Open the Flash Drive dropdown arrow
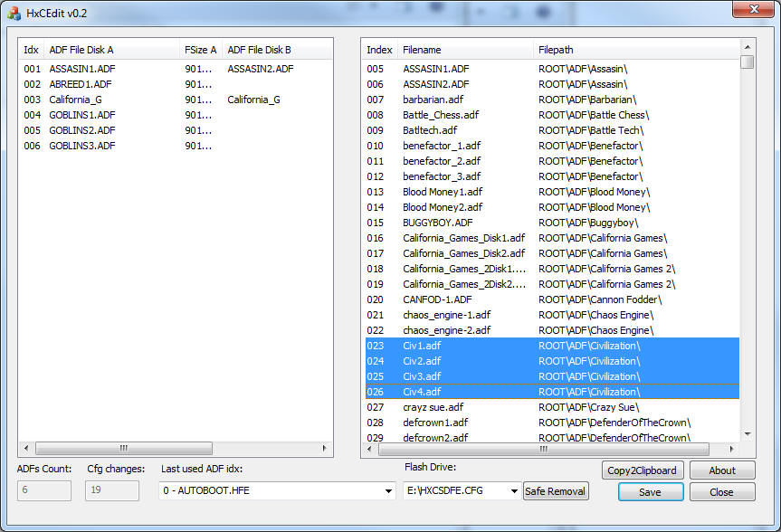 (514, 491)
